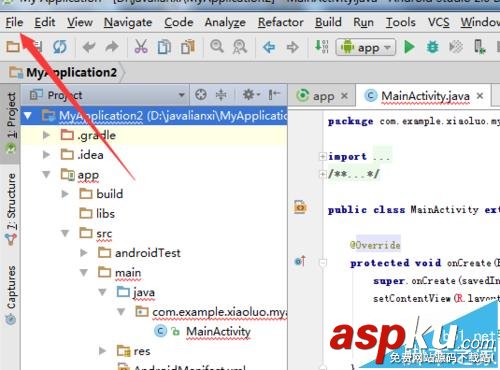Click the Hide panel icon
Image resolution: width=500 pixels, height=370 pixels.
pos(274,95)
